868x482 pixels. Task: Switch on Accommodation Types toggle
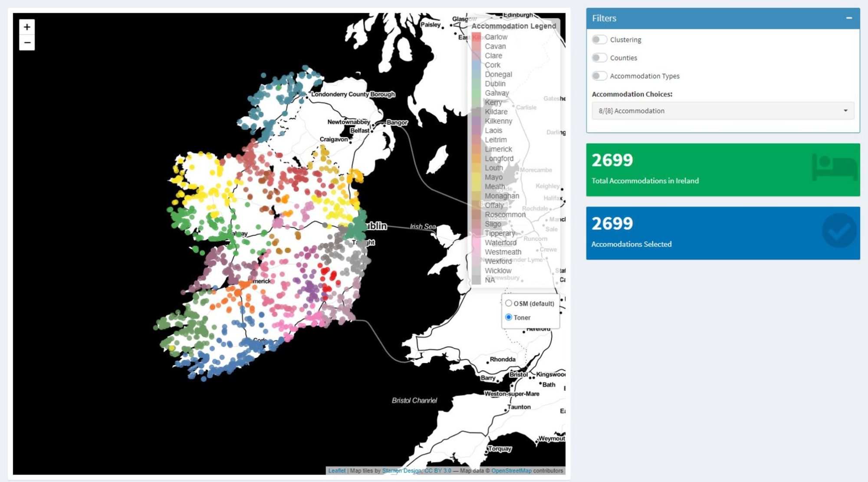click(x=599, y=76)
